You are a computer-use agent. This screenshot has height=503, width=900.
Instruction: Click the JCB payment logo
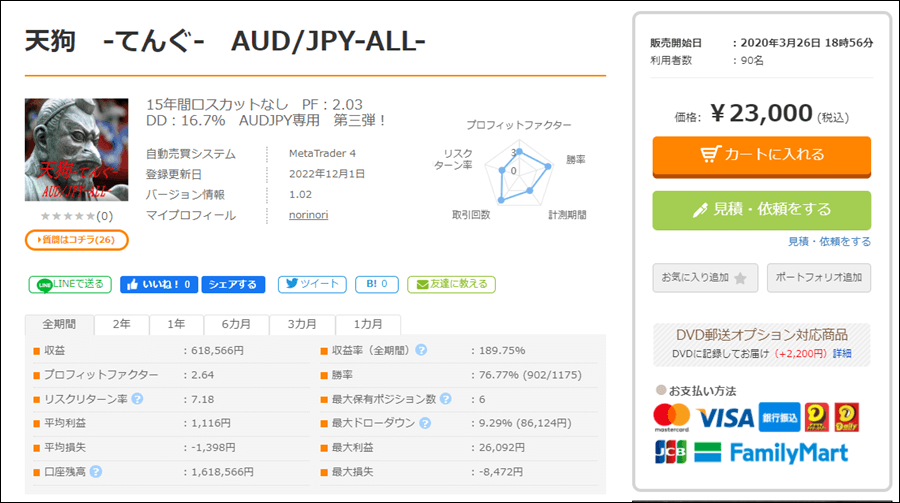(x=670, y=452)
